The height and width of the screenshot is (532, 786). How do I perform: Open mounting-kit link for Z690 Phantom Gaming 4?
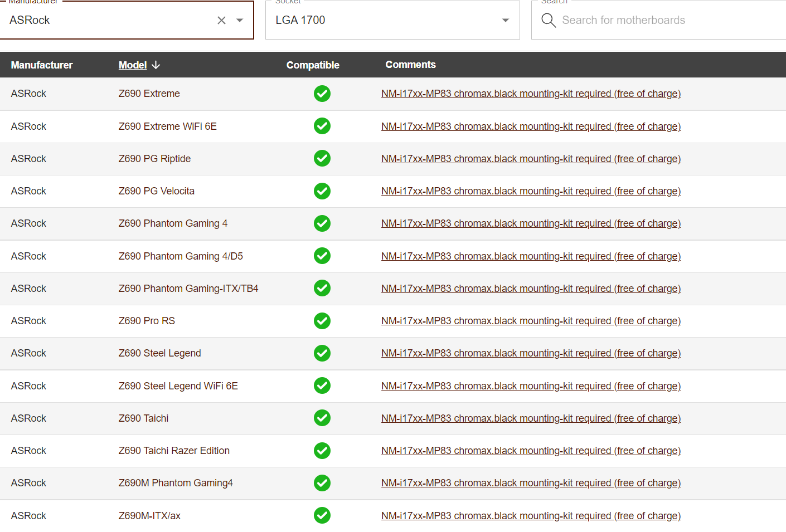click(x=531, y=223)
